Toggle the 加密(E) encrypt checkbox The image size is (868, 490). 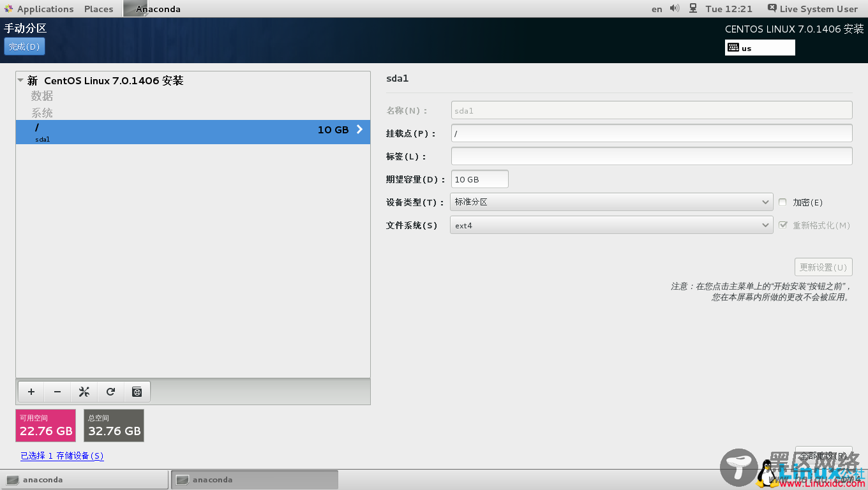[x=782, y=202]
